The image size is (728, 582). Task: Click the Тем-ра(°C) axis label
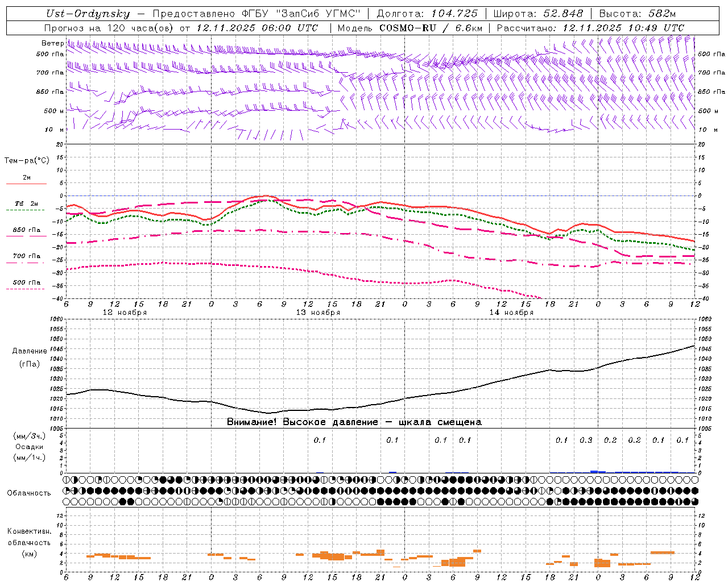point(27,161)
